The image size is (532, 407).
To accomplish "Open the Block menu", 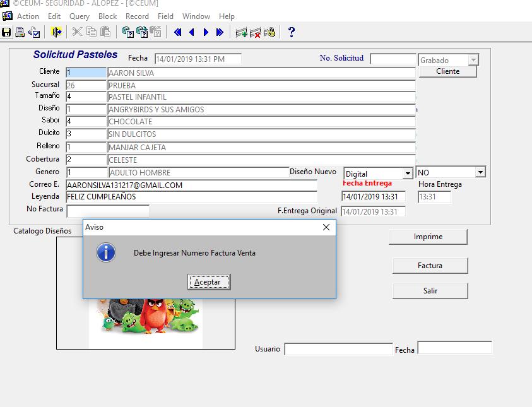I will [107, 16].
